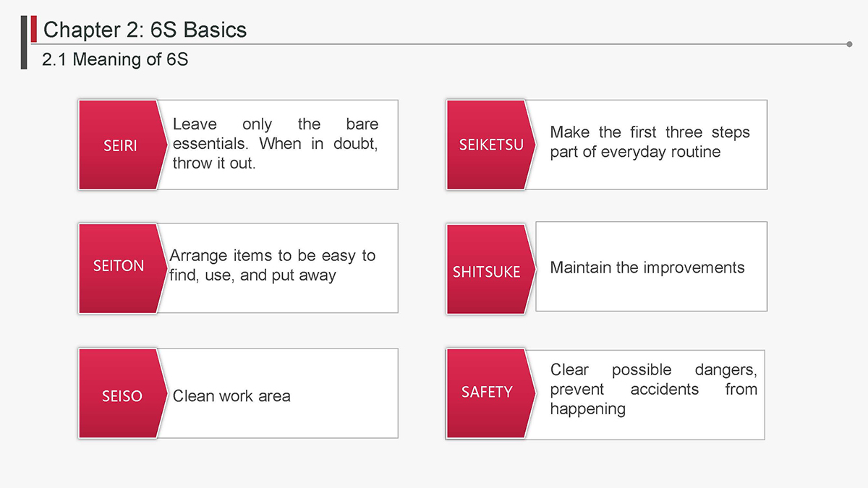Screen dimensions: 868x488
Task: Select the "Arrange items to be easy" text
Action: pyautogui.click(x=272, y=265)
